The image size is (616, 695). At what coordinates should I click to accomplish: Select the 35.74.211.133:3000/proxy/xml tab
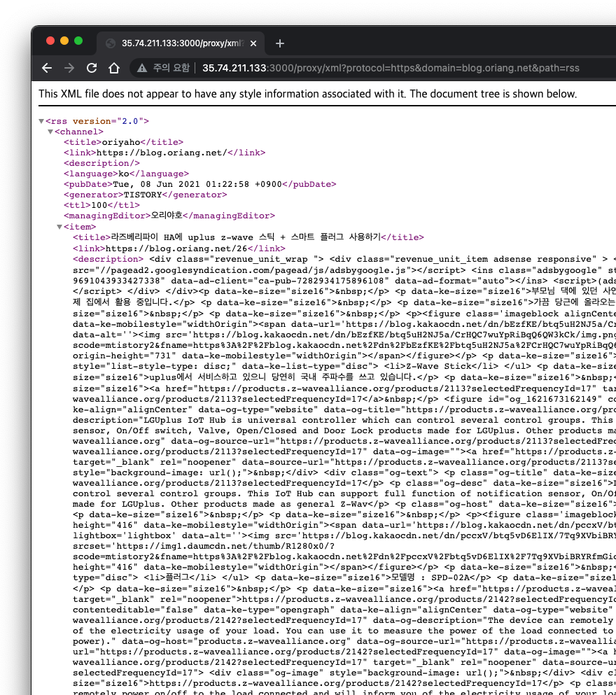click(x=181, y=43)
